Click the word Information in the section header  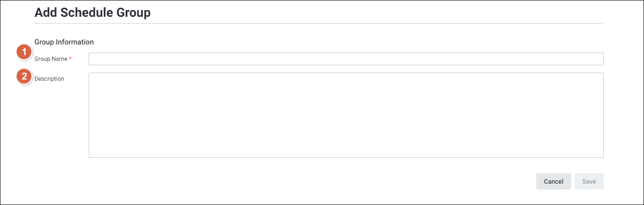point(75,42)
